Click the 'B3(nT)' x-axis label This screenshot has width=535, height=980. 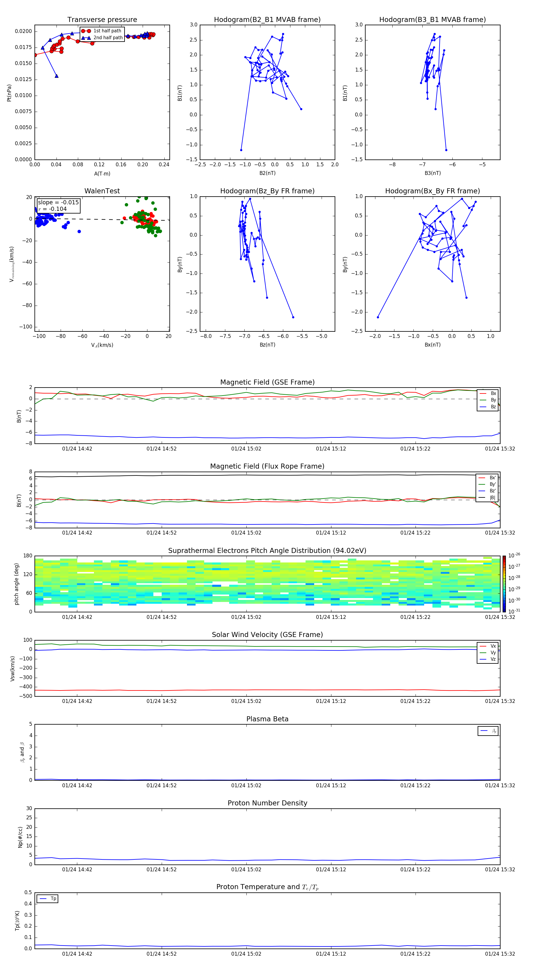tap(432, 173)
